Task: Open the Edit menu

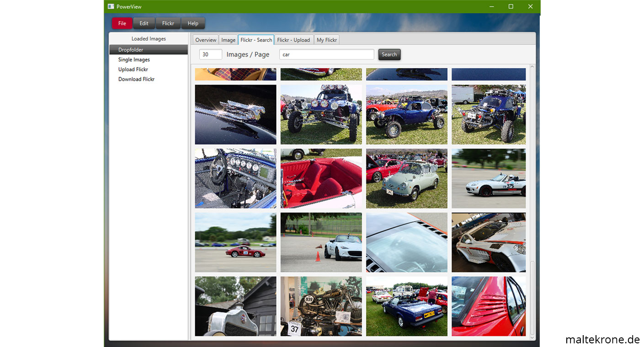Action: click(x=144, y=23)
